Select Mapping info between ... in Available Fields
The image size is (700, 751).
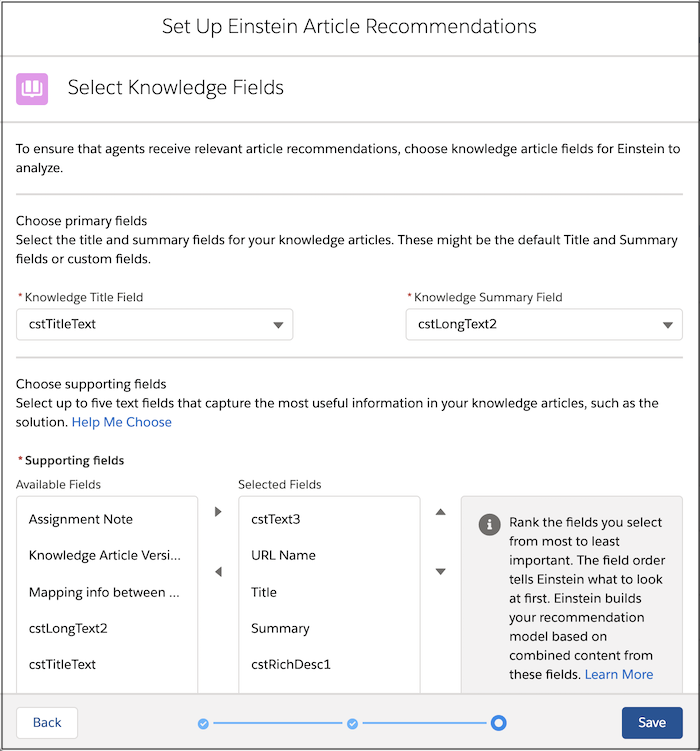(107, 592)
